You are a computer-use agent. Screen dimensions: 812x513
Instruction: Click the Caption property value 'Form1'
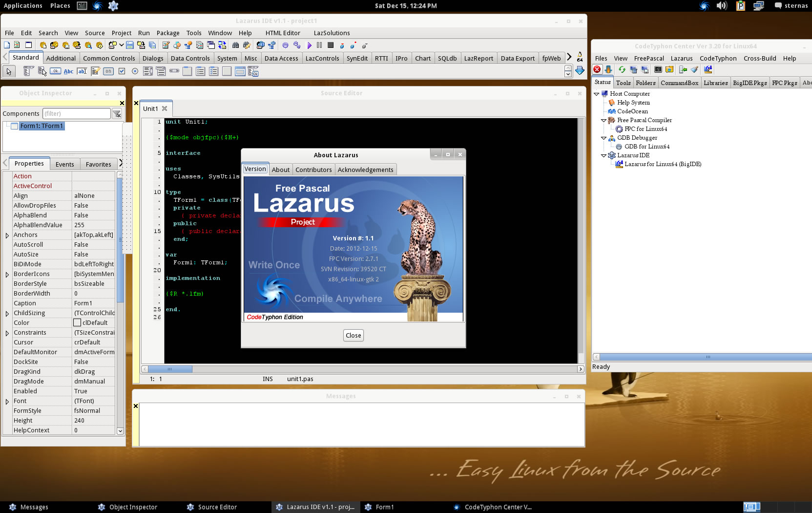click(93, 303)
